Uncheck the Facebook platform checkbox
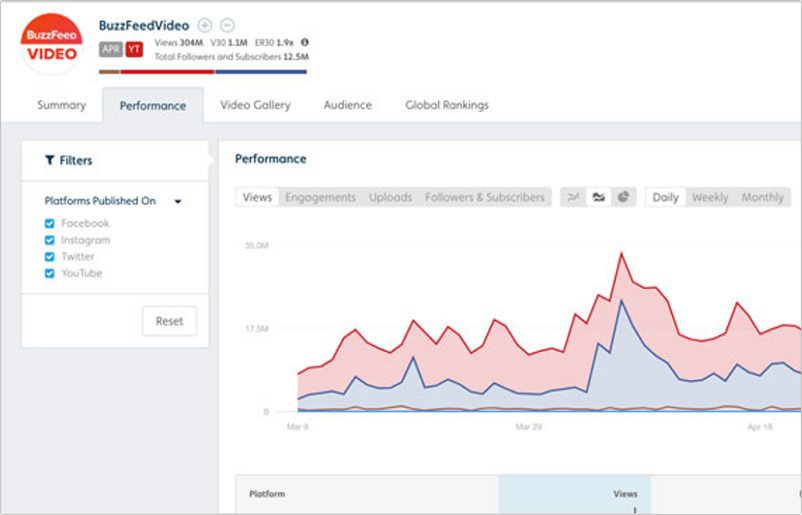802x515 pixels. pyautogui.click(x=50, y=223)
